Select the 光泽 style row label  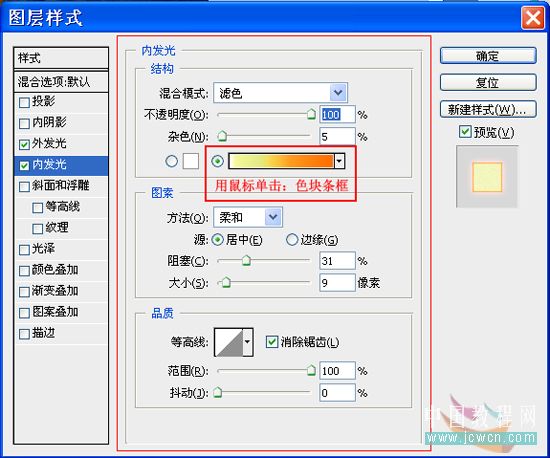43,249
